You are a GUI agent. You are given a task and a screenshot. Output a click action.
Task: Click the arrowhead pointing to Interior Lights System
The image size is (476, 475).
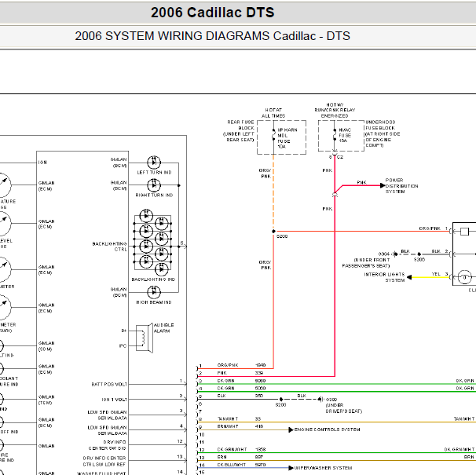[x=409, y=277]
